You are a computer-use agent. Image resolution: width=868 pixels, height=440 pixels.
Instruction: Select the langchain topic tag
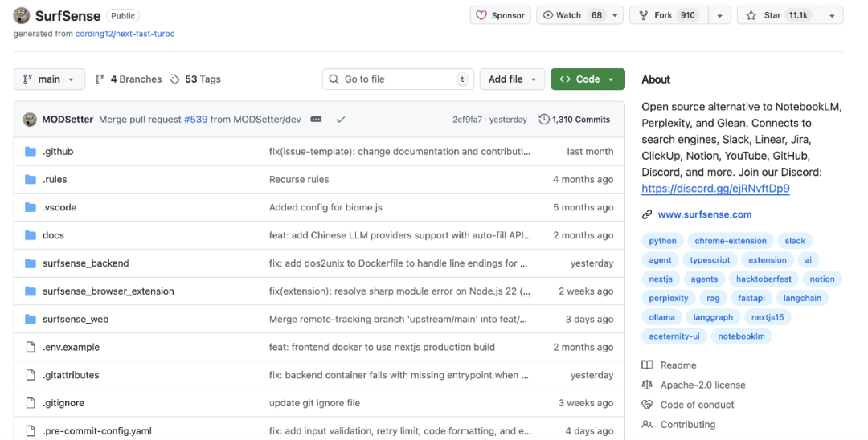pos(802,298)
